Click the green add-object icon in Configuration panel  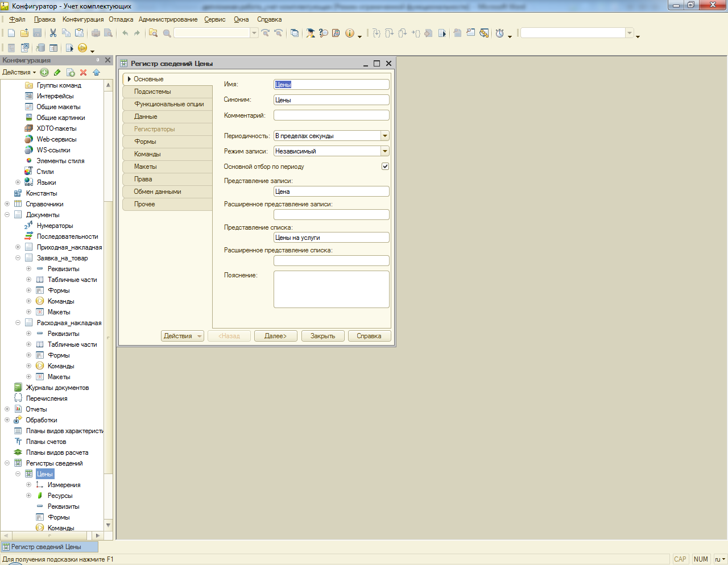[x=44, y=72]
